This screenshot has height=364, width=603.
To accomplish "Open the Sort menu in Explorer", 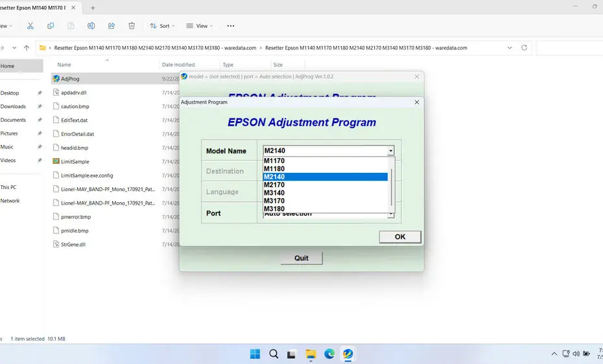I will (162, 26).
